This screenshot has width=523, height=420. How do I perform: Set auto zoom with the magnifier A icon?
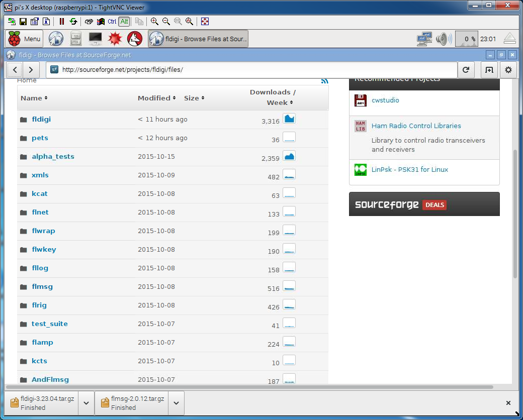click(190, 22)
